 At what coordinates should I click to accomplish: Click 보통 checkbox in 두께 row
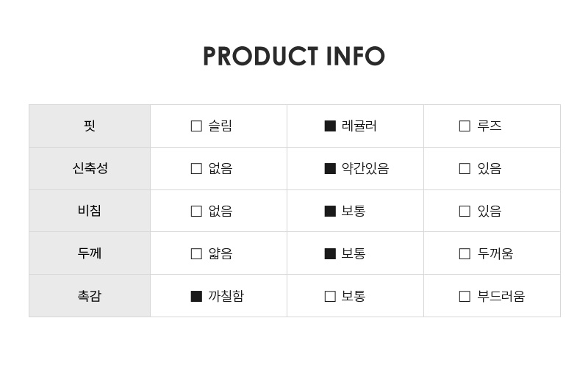point(330,253)
